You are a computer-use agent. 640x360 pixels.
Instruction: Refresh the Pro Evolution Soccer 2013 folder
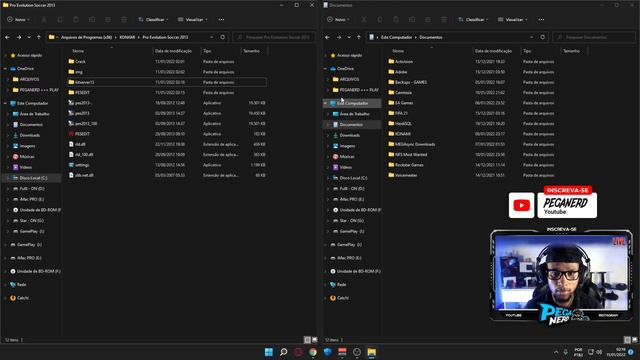(222, 37)
